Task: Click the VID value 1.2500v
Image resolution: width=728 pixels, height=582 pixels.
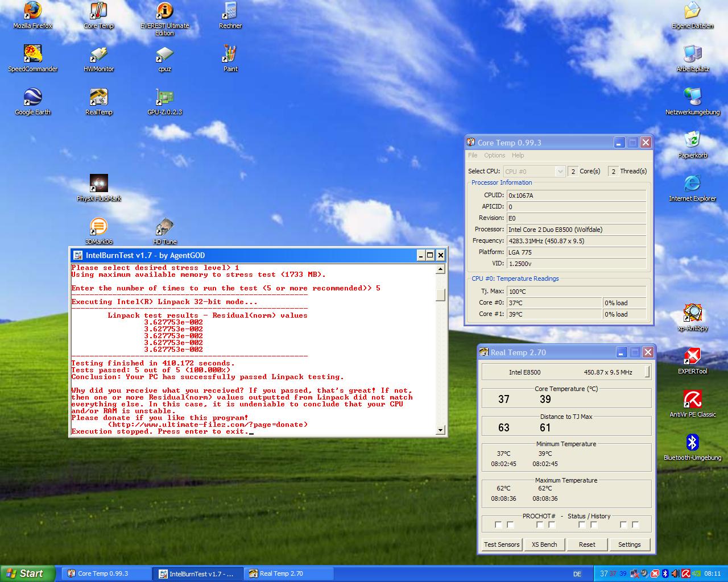Action: 576,264
